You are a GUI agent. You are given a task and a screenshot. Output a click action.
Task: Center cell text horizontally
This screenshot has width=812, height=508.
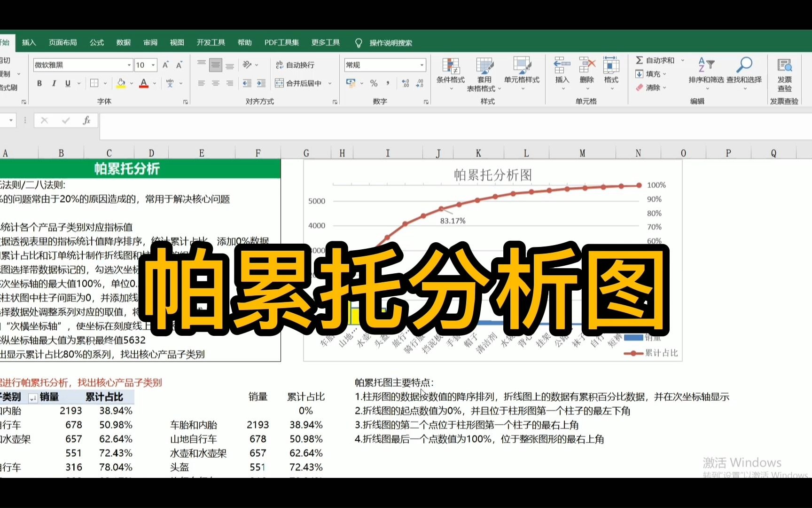tap(216, 83)
